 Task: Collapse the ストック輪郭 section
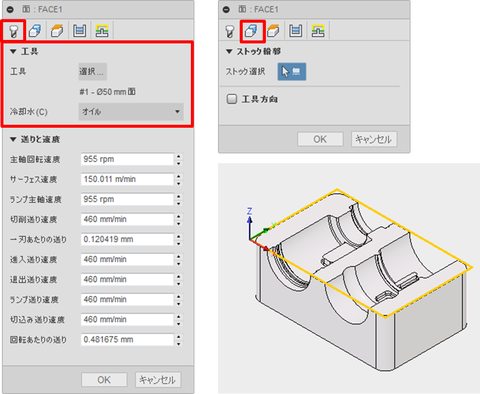click(229, 51)
